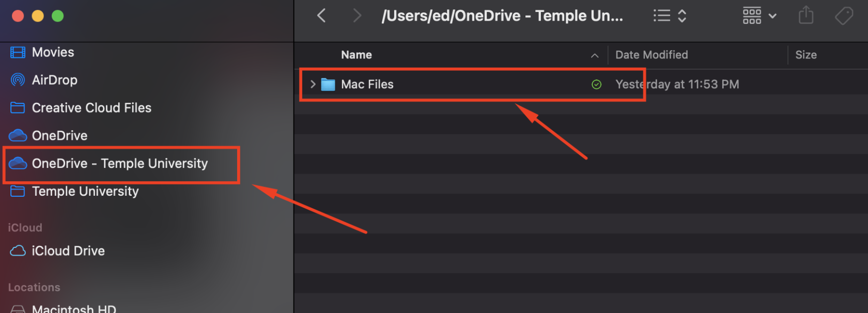The image size is (868, 313).
Task: Sort by the Date Modified column
Action: tap(652, 55)
